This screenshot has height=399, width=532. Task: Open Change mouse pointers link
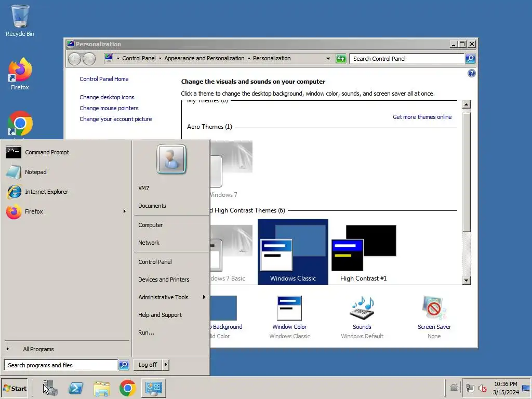coord(109,108)
